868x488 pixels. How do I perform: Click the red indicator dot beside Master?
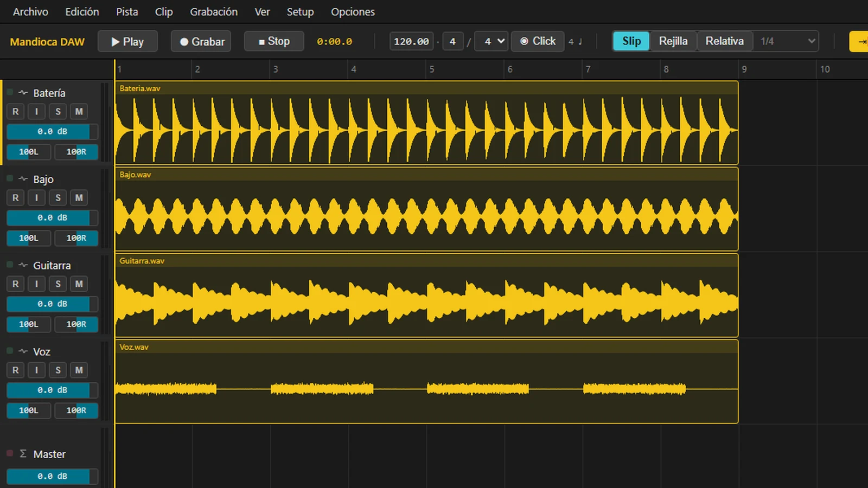coord(10,453)
